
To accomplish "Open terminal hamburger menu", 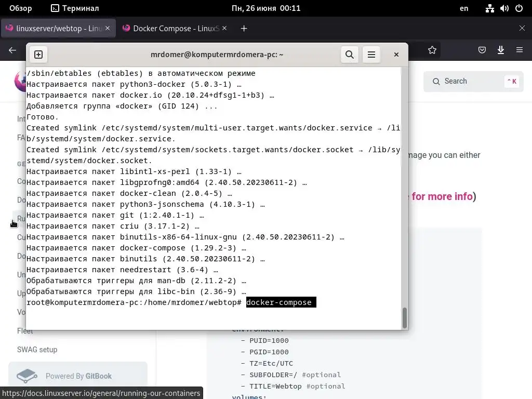I will [x=371, y=55].
